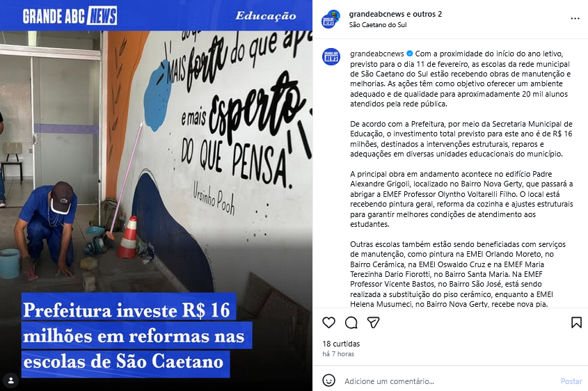View the list of 18 curtidas
Screen dimensions: 588x391
[x=341, y=344]
